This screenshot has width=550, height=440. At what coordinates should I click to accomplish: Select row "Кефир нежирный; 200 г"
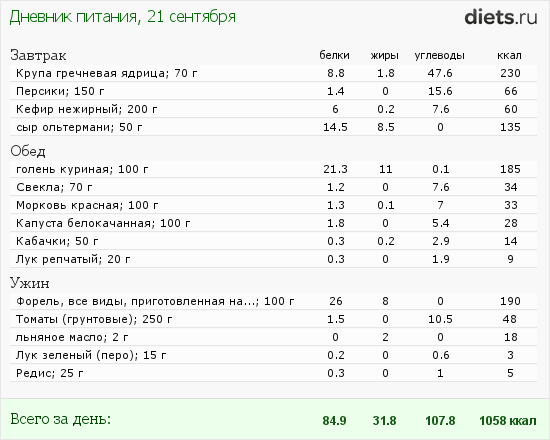click(273, 109)
